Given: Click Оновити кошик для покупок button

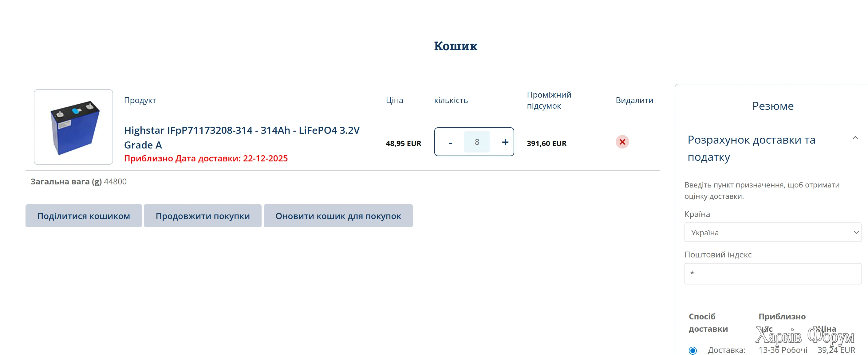Looking at the screenshot, I should pyautogui.click(x=338, y=216).
